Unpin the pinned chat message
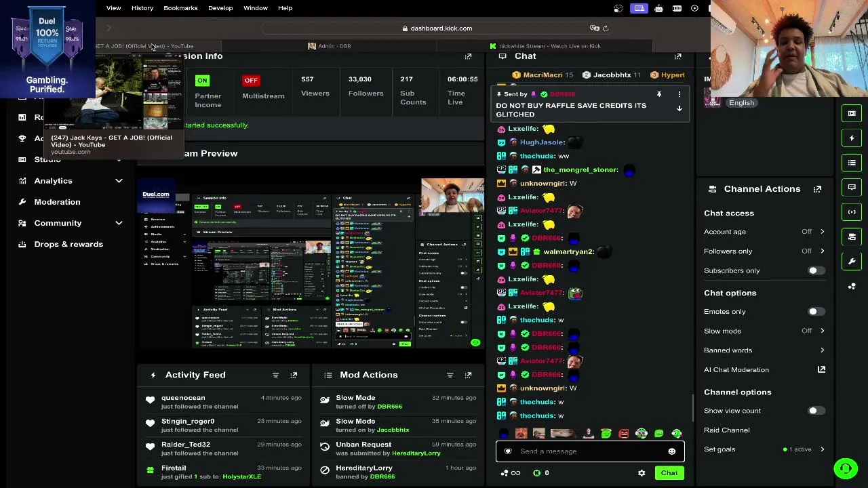This screenshot has height=488, width=868. click(x=658, y=94)
